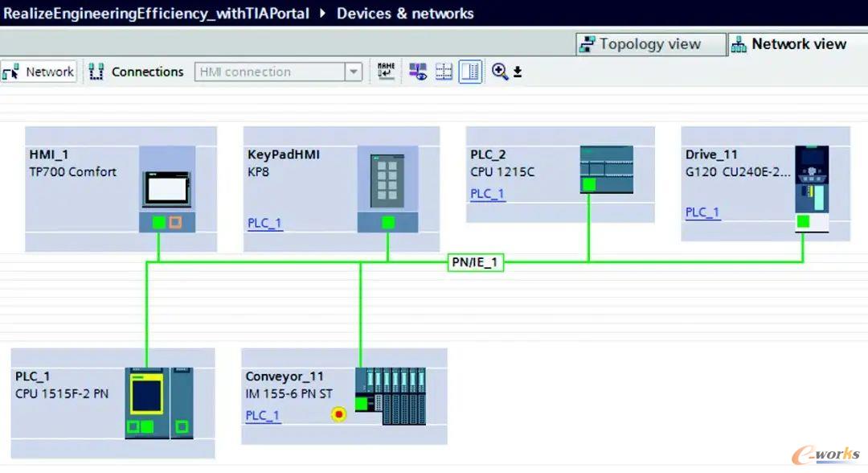Select the Drive_11 device name text

[x=710, y=154]
